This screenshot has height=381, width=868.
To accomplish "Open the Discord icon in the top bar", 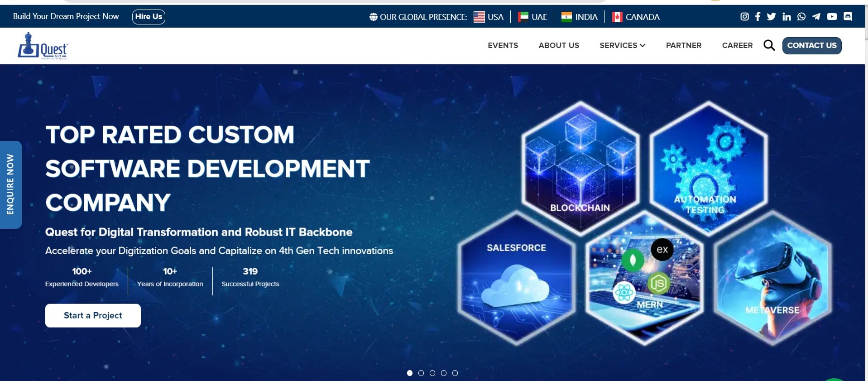I will click(x=848, y=17).
